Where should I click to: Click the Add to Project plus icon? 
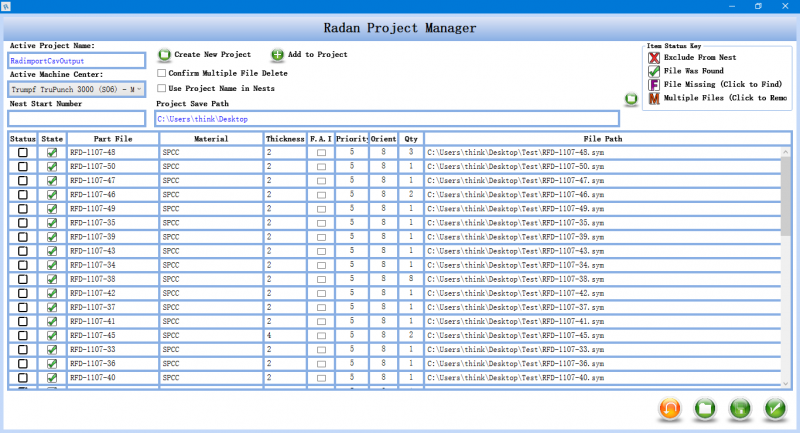click(x=277, y=54)
